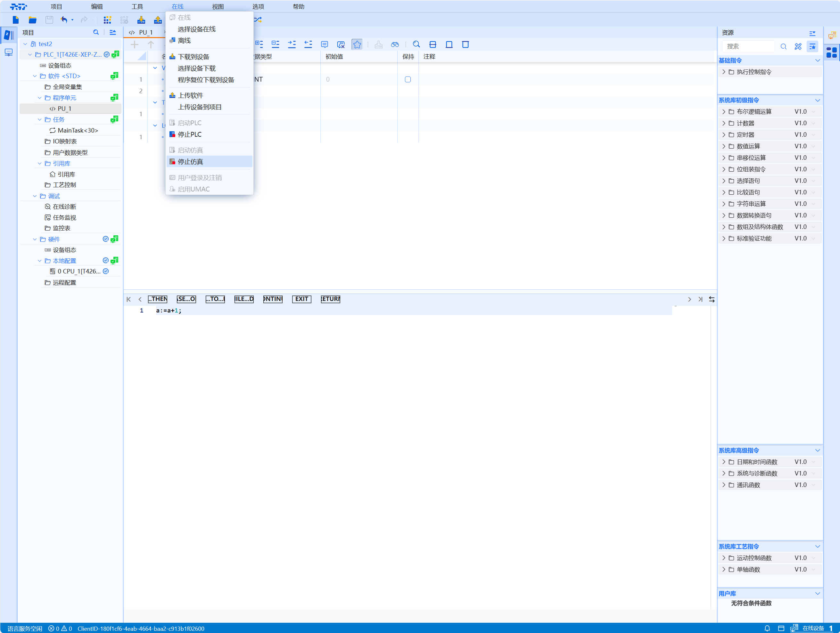The height and width of the screenshot is (633, 840).
Task: Collapse the 系统库高级指令 section
Action: [817, 450]
